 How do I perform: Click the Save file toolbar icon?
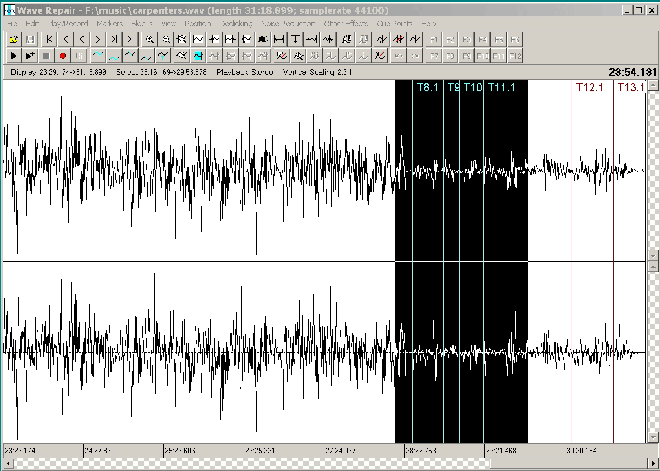point(29,39)
